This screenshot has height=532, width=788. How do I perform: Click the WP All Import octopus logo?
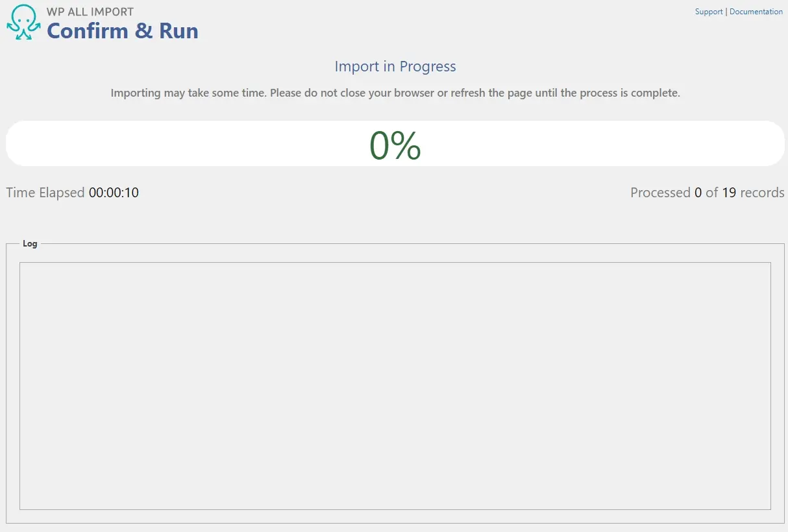(x=23, y=23)
